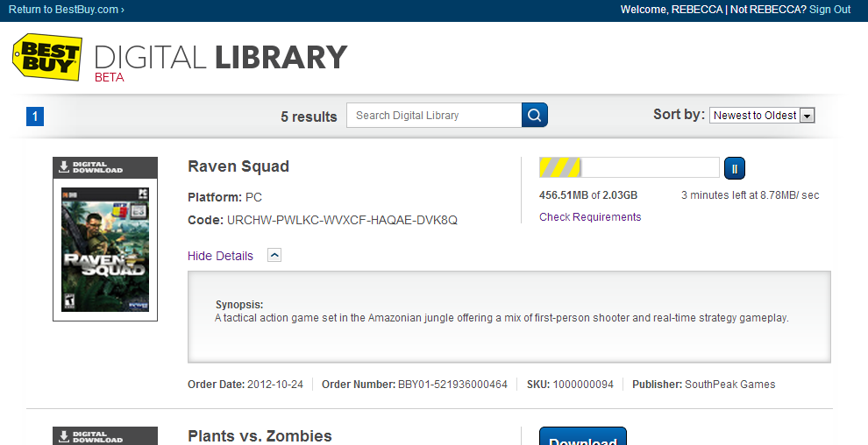Click the Raven Squad title
868x445 pixels.
(238, 166)
